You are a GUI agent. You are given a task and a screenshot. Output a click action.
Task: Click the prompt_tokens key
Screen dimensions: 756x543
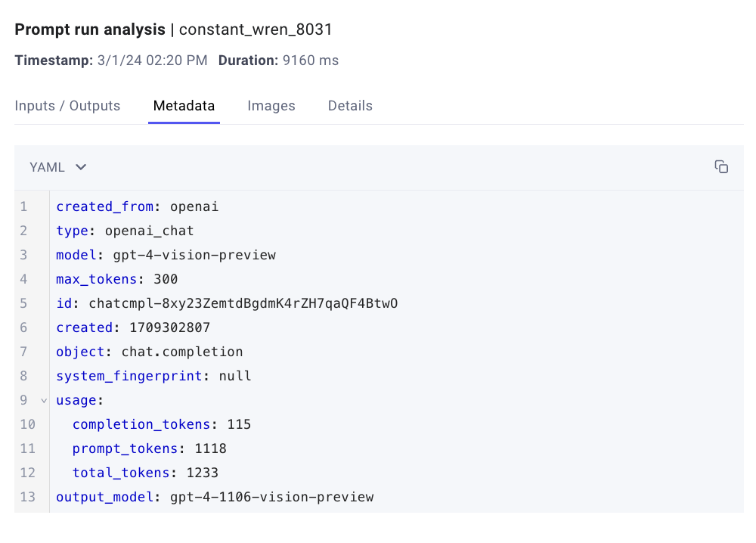[x=125, y=448]
